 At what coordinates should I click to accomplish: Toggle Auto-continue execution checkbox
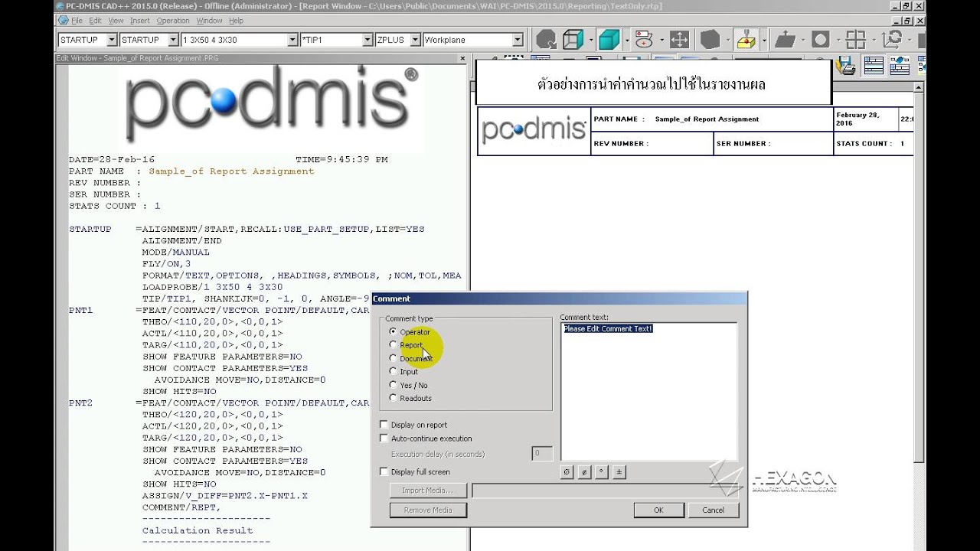click(384, 439)
